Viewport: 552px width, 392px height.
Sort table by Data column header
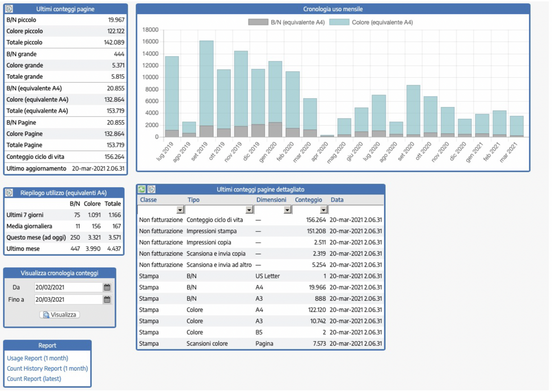point(337,200)
